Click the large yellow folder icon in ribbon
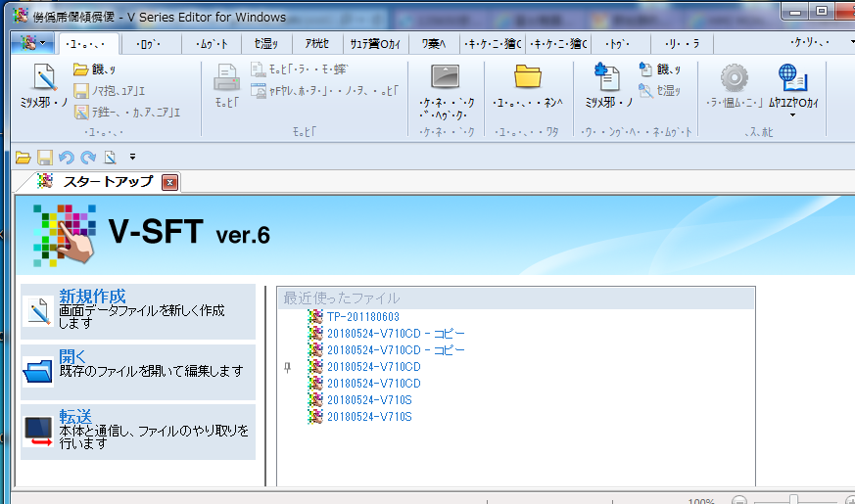The width and height of the screenshot is (855, 504). click(x=528, y=76)
